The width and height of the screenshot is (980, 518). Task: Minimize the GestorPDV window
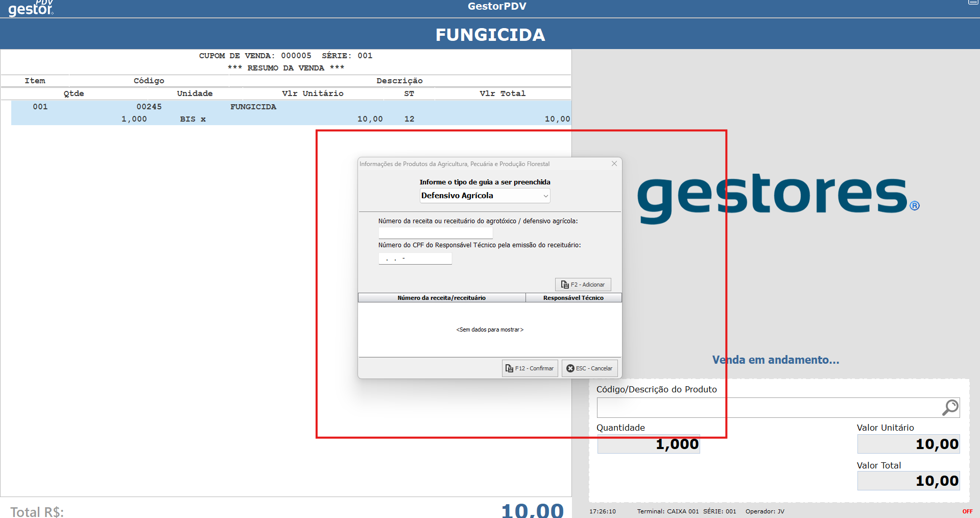[973, 3]
